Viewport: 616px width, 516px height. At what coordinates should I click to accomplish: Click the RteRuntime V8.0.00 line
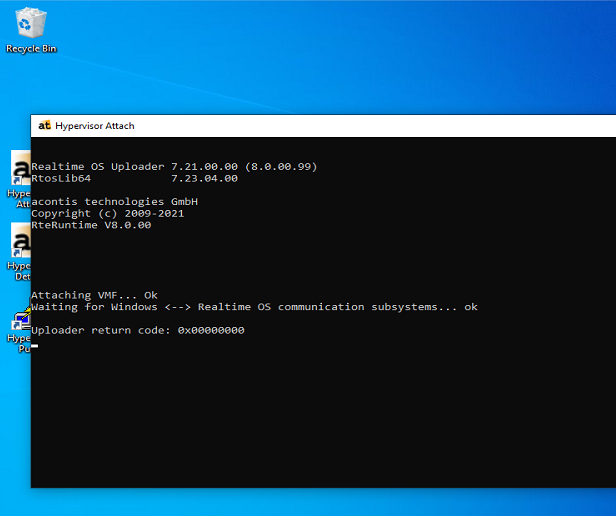coord(91,225)
